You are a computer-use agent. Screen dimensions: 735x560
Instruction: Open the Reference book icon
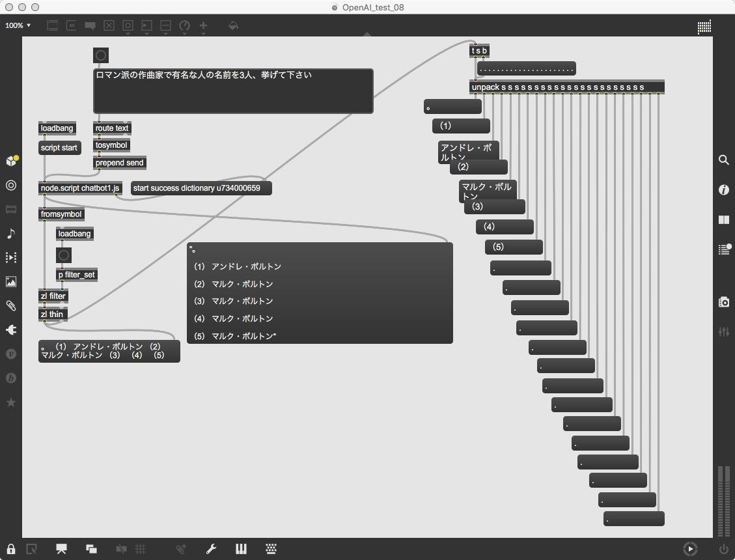pos(724,219)
